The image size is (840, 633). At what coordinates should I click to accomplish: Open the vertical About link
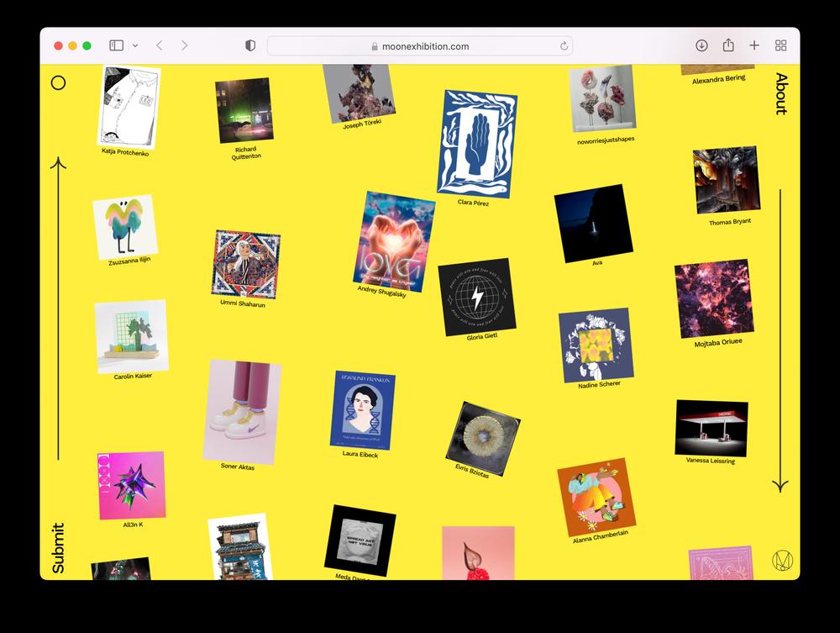(x=781, y=94)
